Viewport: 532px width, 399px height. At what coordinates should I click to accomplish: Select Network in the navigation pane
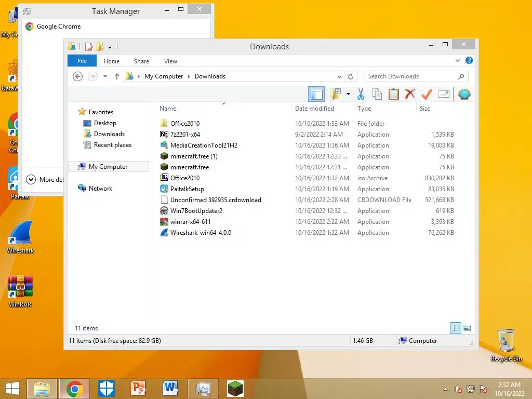click(100, 188)
